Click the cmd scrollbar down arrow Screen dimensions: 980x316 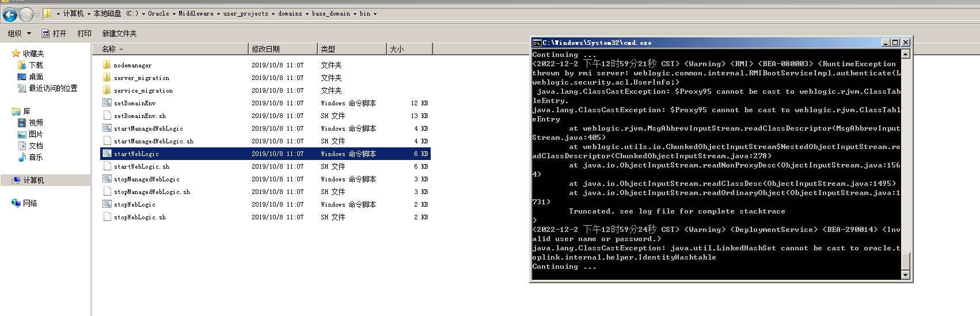pos(906,275)
